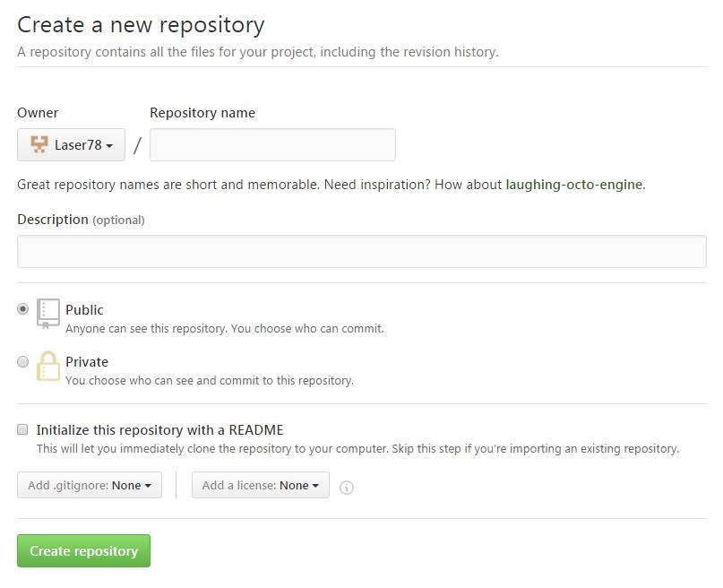
Task: Enable Initialize this repository with a README
Action: [x=23, y=430]
